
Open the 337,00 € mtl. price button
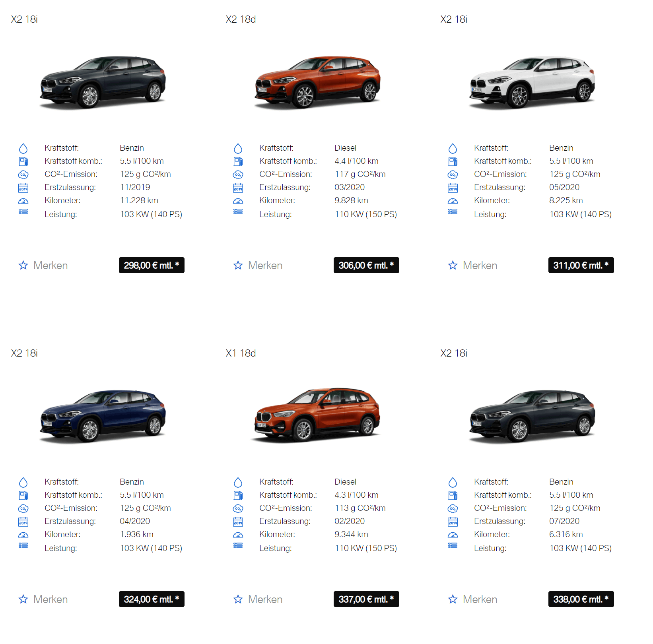click(x=366, y=599)
